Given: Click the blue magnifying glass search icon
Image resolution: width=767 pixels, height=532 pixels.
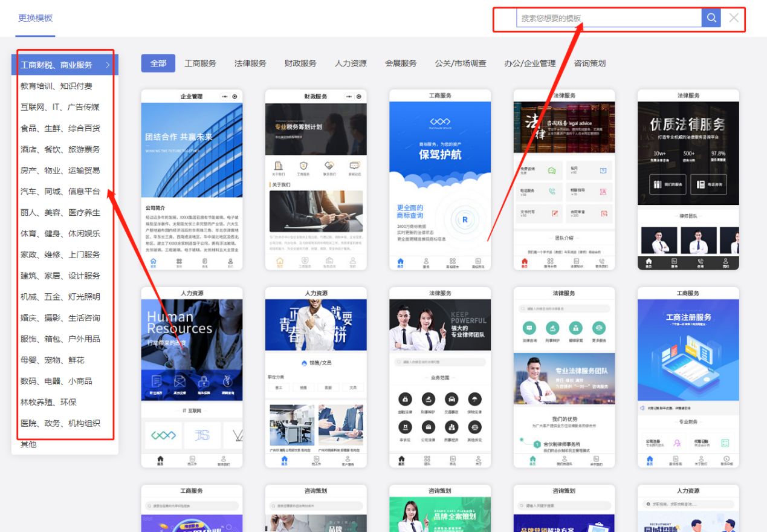Looking at the screenshot, I should [x=711, y=18].
